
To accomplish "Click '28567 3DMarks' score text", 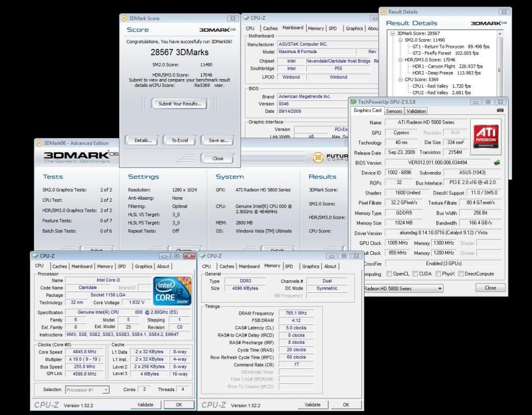I will (179, 52).
